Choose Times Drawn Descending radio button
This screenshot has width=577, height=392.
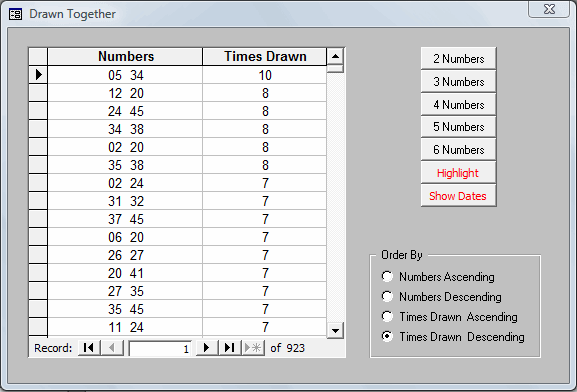click(387, 336)
